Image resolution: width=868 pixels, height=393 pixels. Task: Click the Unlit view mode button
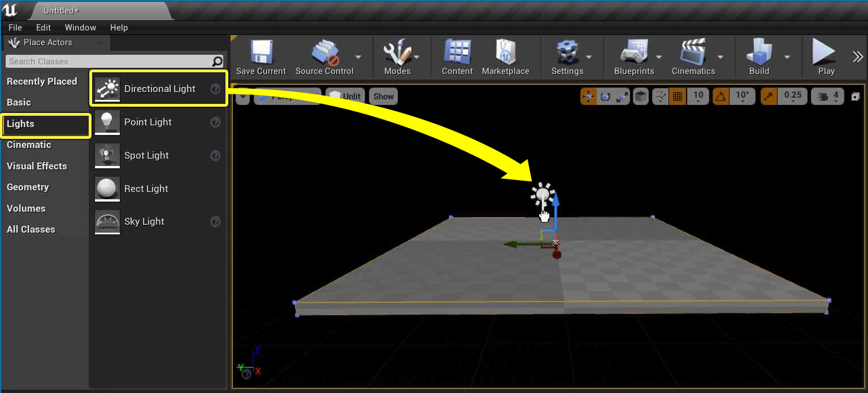(345, 97)
